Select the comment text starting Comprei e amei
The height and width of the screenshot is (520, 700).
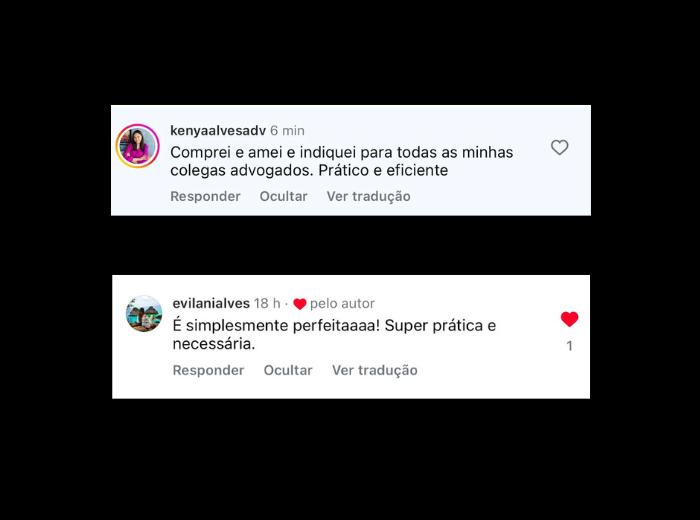[342, 161]
